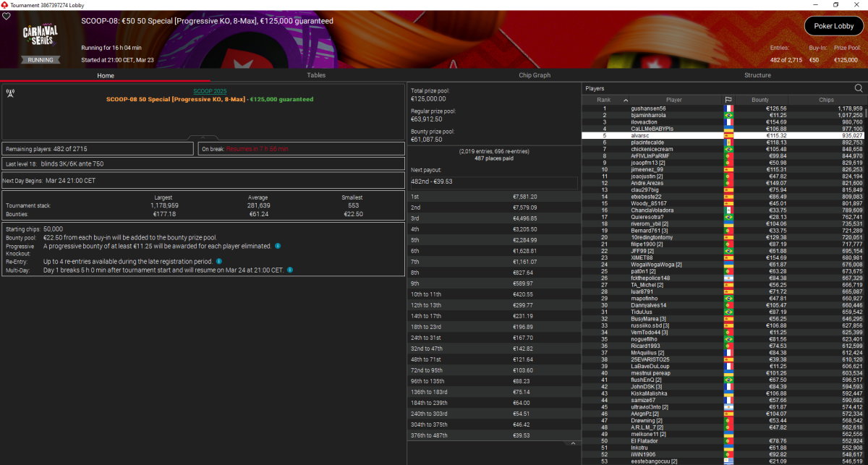Collapse the tournament banner panel chevron

[x=203, y=137]
